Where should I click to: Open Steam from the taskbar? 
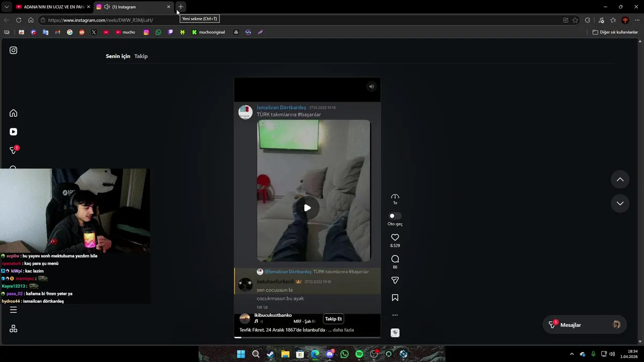click(x=270, y=354)
